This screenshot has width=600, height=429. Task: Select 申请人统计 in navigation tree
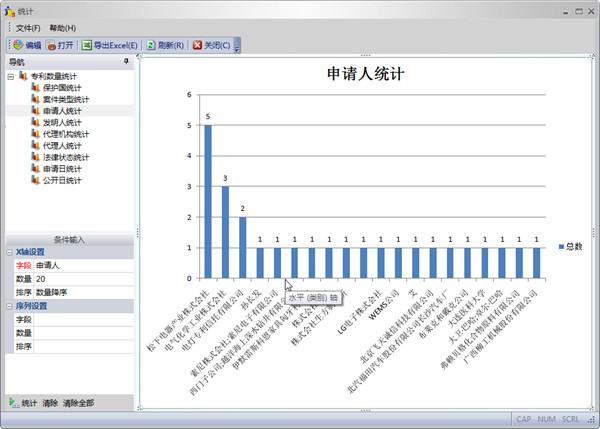pyautogui.click(x=62, y=111)
